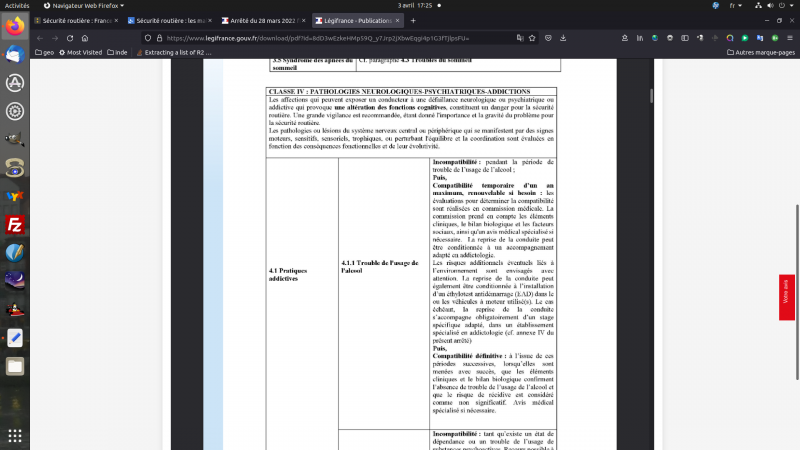This screenshot has height=450, width=800.
Task: Go back to the previous page
Action: click(40, 38)
